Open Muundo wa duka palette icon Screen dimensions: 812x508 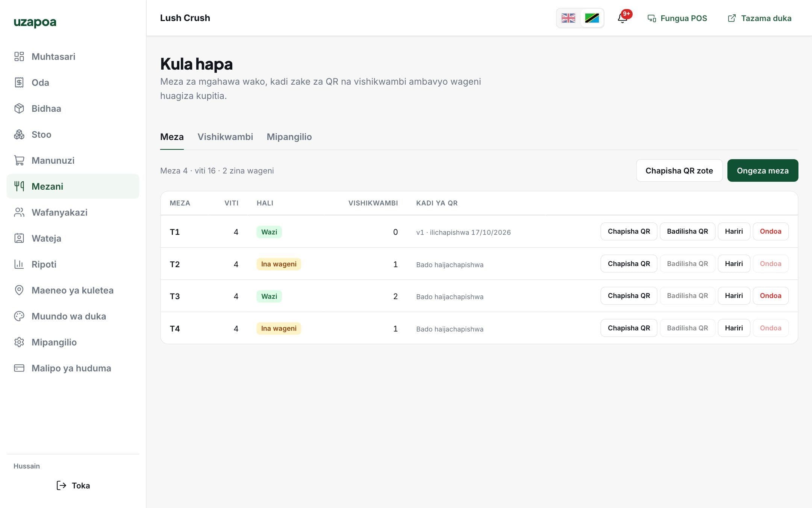19,316
